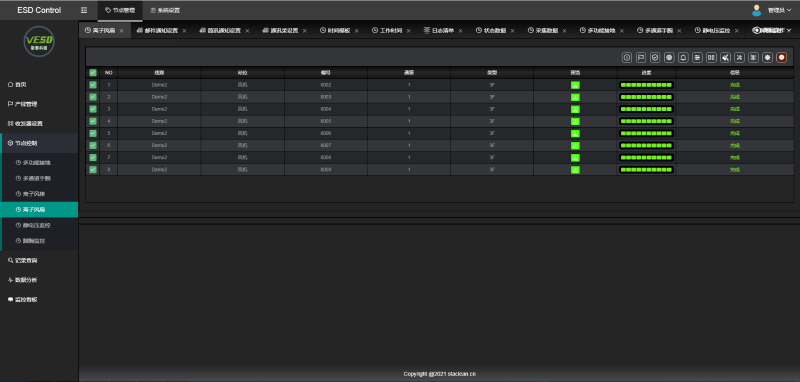
Task: Click the green alarm icon in row 1
Action: (x=575, y=85)
